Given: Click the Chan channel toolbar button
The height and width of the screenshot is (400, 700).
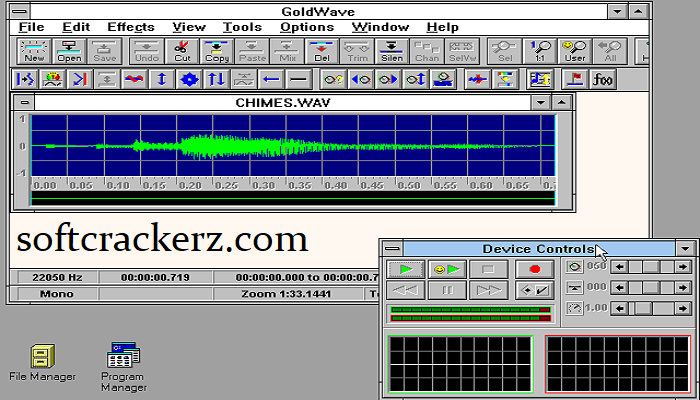Looking at the screenshot, I should click(x=427, y=51).
